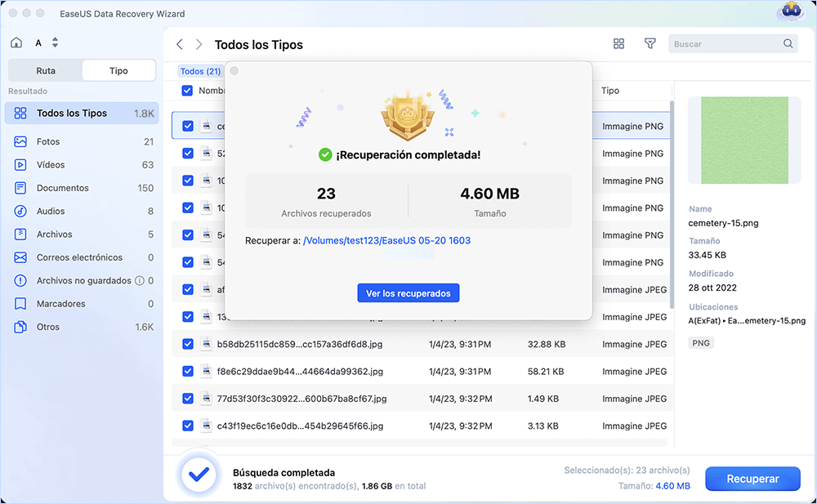
Task: Click the Recuperar button
Action: 752,479
